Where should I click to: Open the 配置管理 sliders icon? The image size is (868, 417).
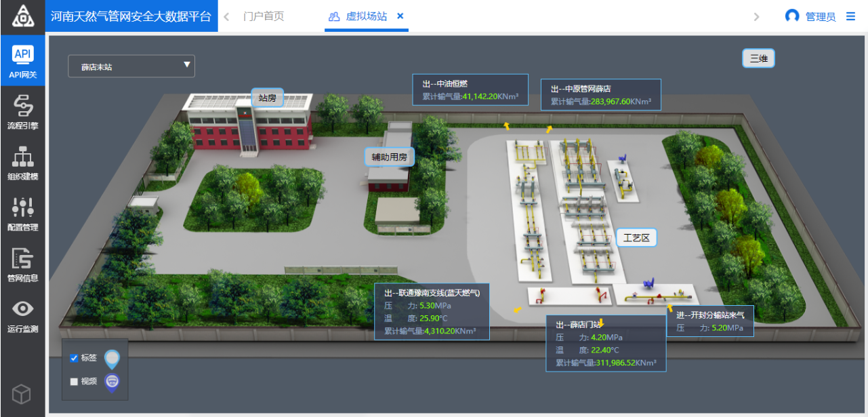click(22, 207)
